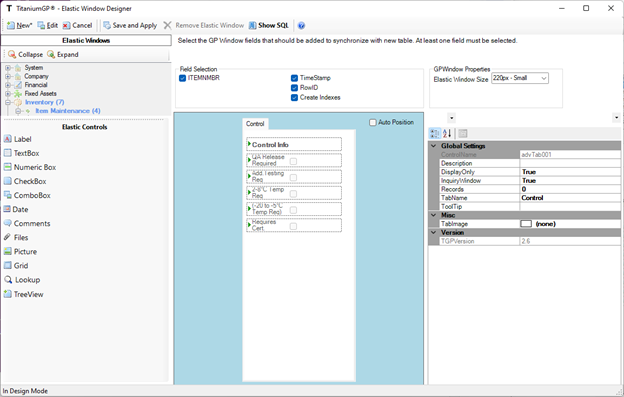This screenshot has width=624, height=397.
Task: Click the Alphabetical sort property icon
Action: point(447,134)
